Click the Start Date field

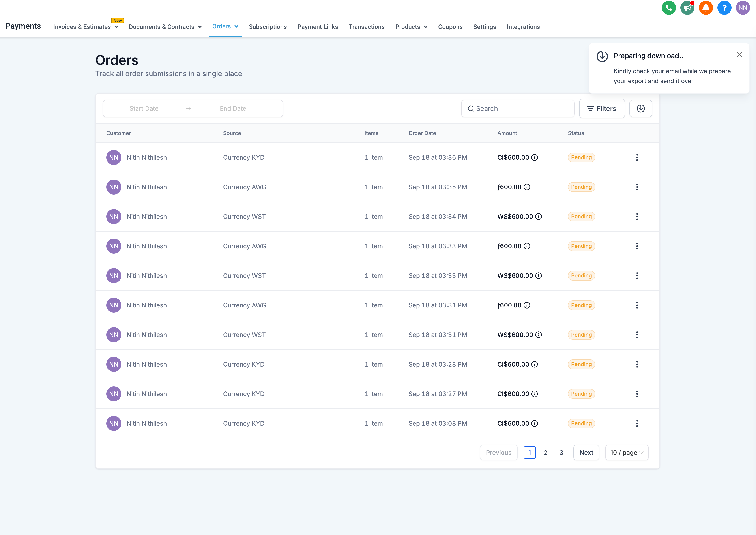(144, 108)
